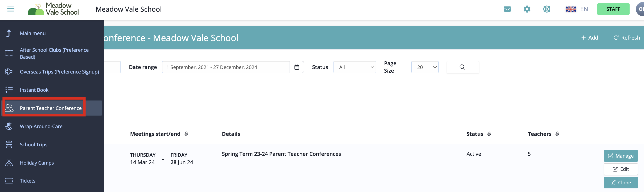This screenshot has width=644, height=192.
Task: Expand the Status filter dropdown
Action: tap(354, 67)
